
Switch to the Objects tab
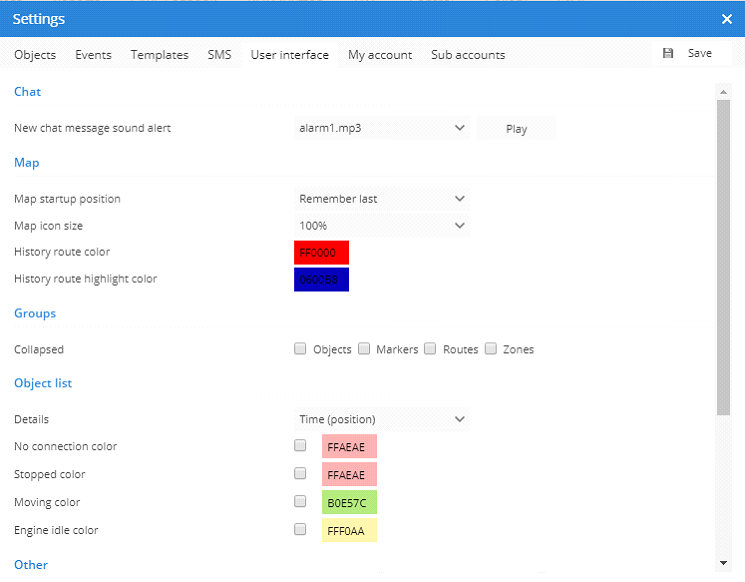coord(35,55)
